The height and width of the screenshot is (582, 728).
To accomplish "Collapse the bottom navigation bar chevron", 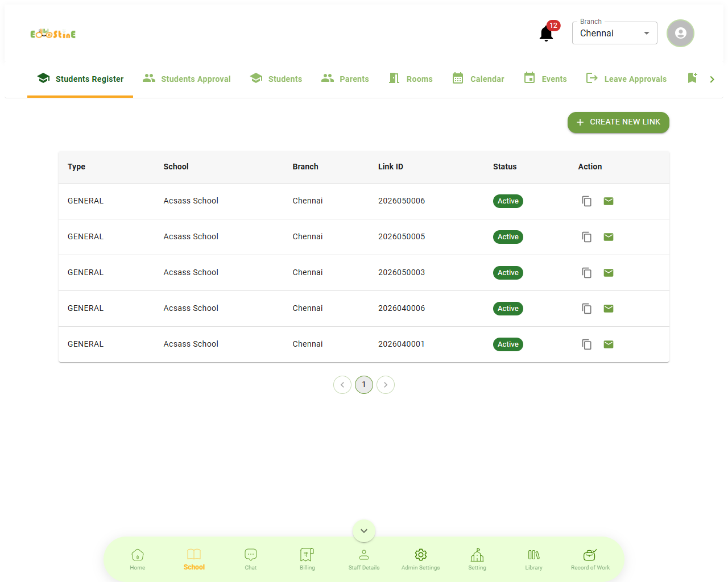I will coord(364,531).
